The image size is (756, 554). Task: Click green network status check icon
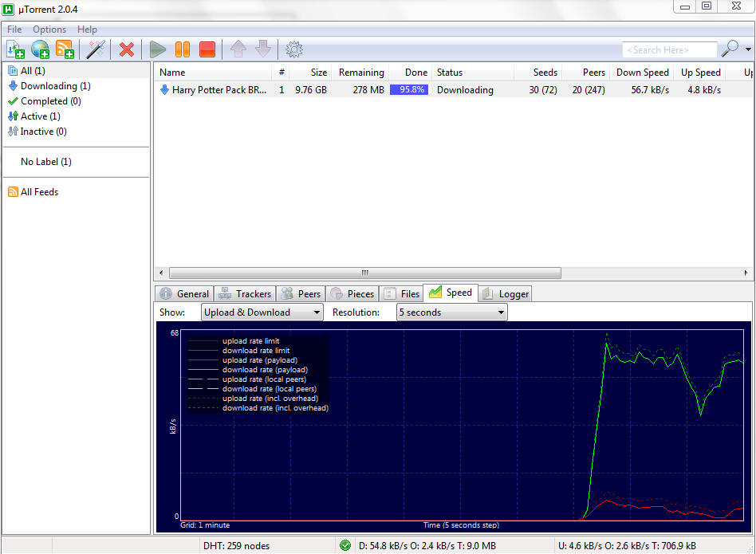click(345, 546)
